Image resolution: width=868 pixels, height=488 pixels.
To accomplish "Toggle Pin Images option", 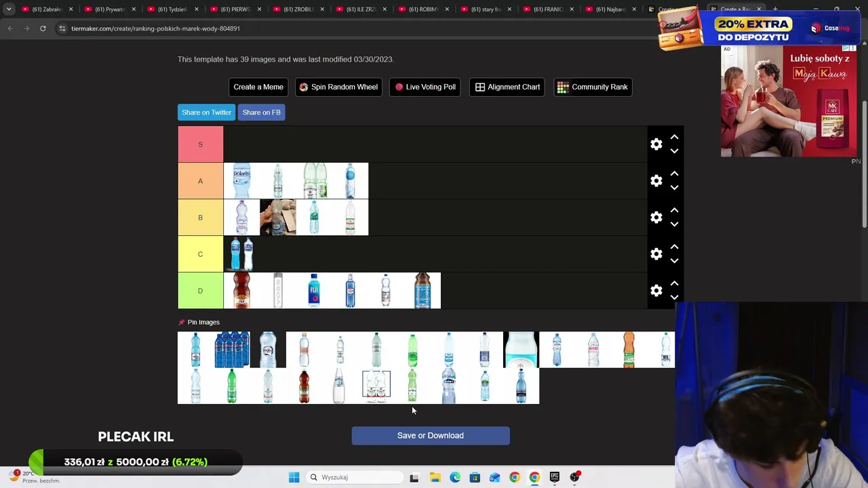I will (x=199, y=322).
